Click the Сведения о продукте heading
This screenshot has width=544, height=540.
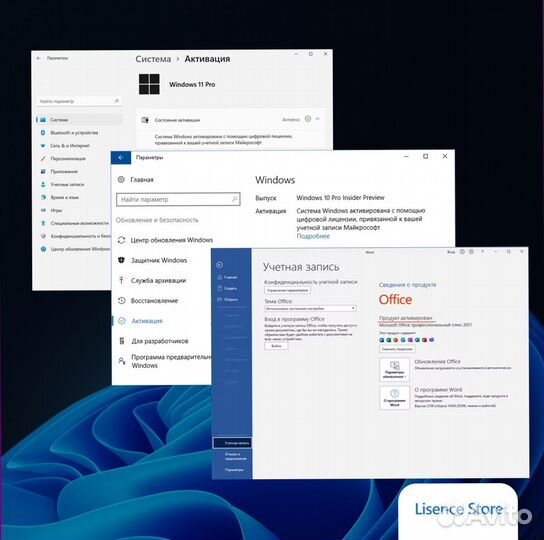coord(408,285)
